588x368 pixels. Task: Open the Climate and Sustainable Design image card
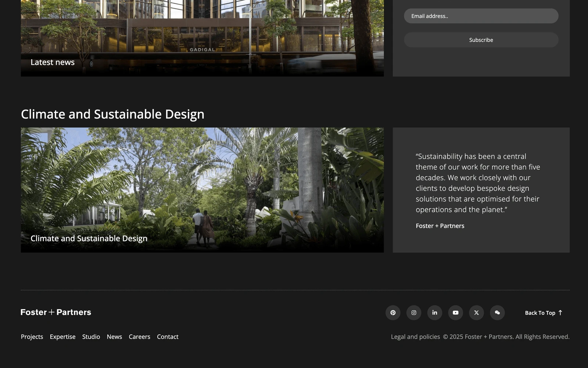(202, 190)
